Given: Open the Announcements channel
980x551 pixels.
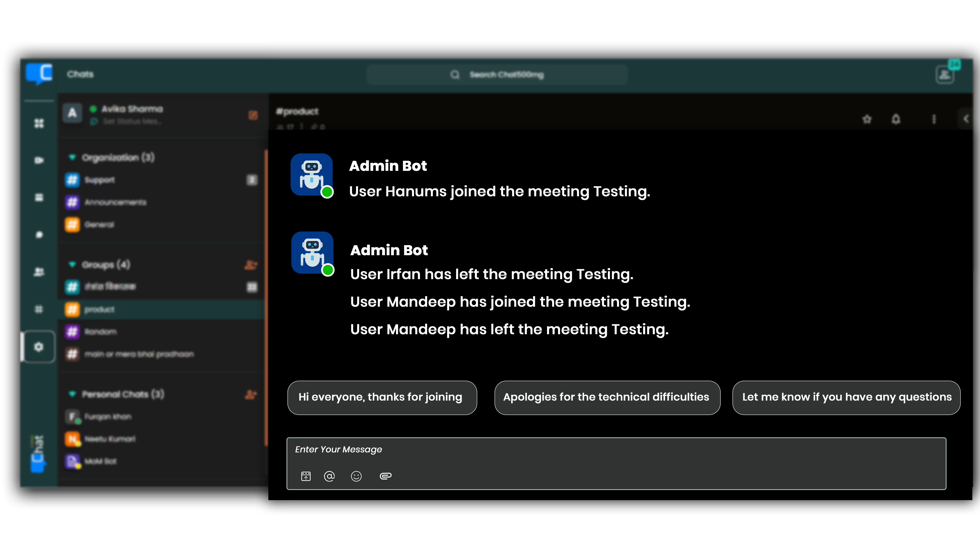Looking at the screenshot, I should point(161,202).
